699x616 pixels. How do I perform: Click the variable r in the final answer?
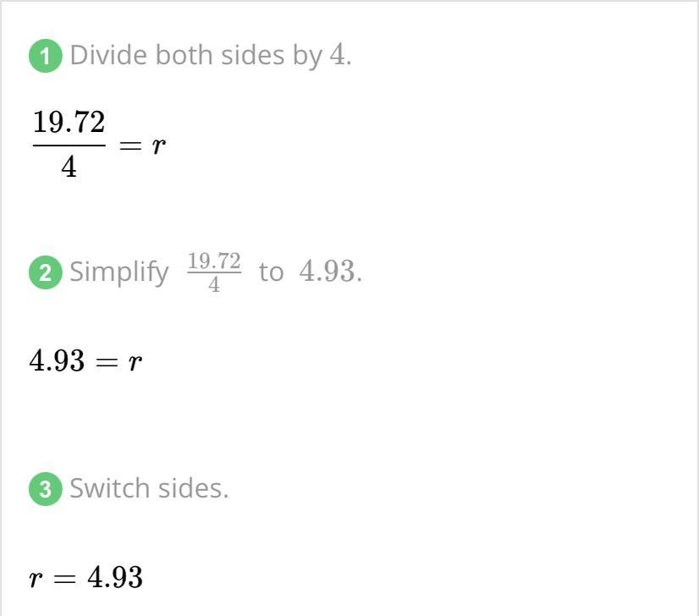36,579
